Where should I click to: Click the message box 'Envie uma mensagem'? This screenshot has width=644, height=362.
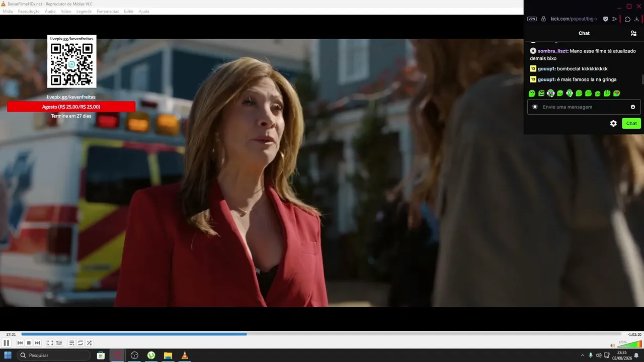pos(584,107)
